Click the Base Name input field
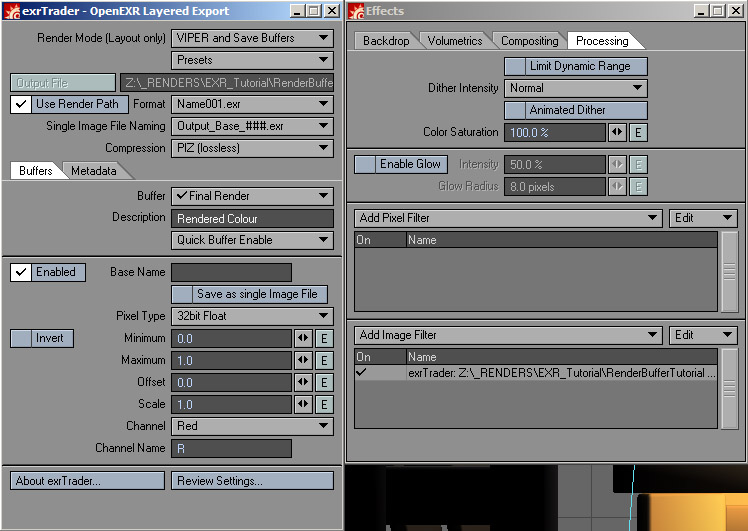The width and height of the screenshot is (748, 531). [x=231, y=272]
